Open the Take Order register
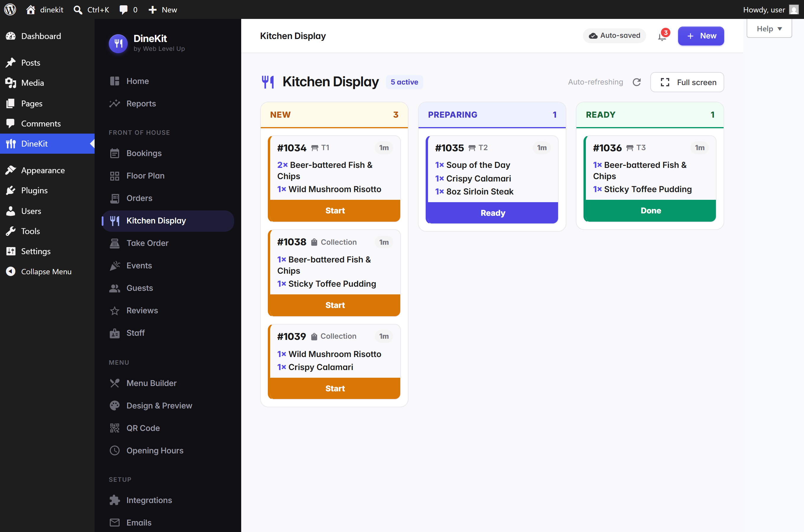804x532 pixels. (168, 243)
